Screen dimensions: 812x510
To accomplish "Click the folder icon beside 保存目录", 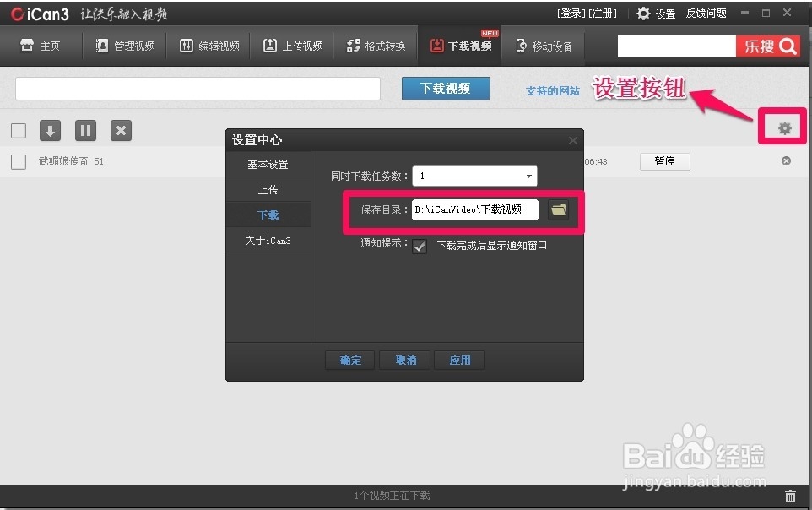I will click(x=559, y=211).
